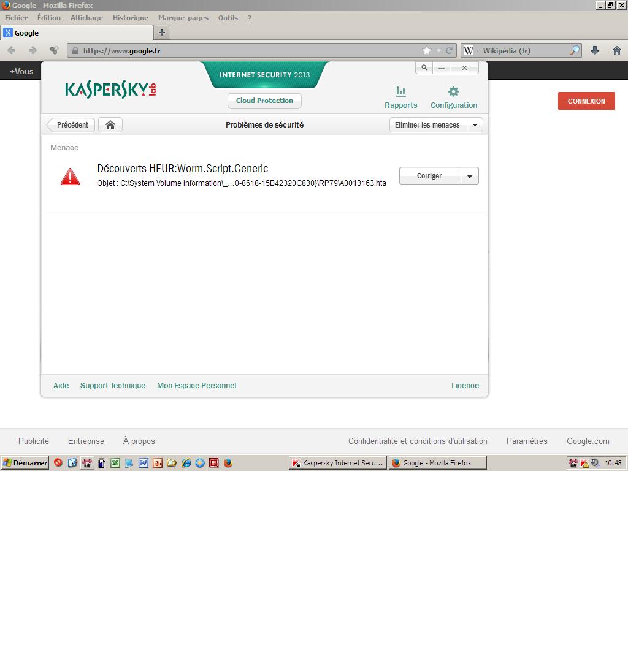Screen dimensions: 628x672
Task: Open Entreprise footer link
Action: (86, 441)
